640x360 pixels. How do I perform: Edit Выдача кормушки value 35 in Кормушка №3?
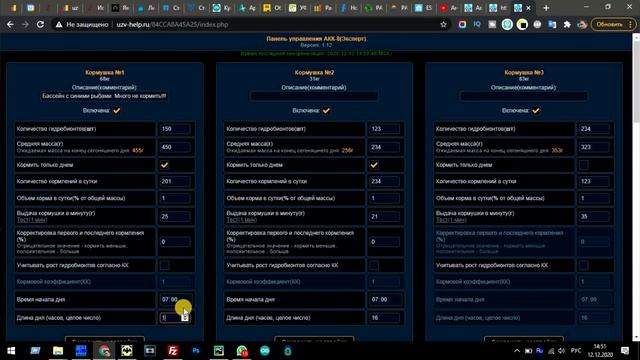(x=594, y=216)
